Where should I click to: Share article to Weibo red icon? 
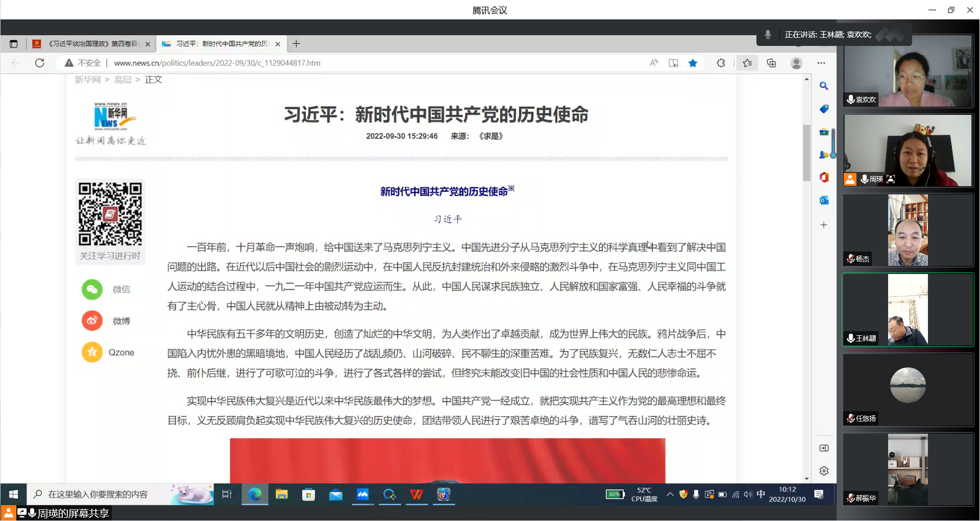pos(92,321)
